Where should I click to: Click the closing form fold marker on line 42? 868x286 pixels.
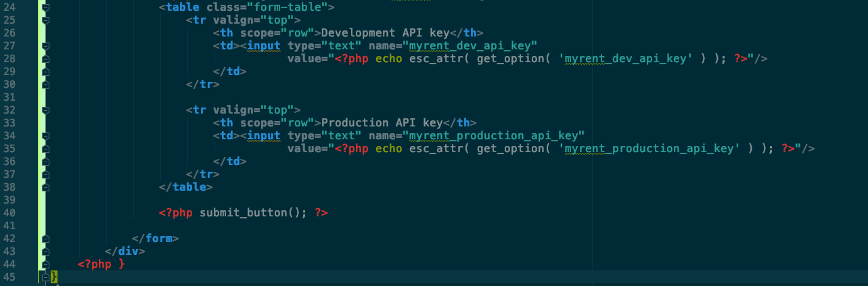[45, 239]
